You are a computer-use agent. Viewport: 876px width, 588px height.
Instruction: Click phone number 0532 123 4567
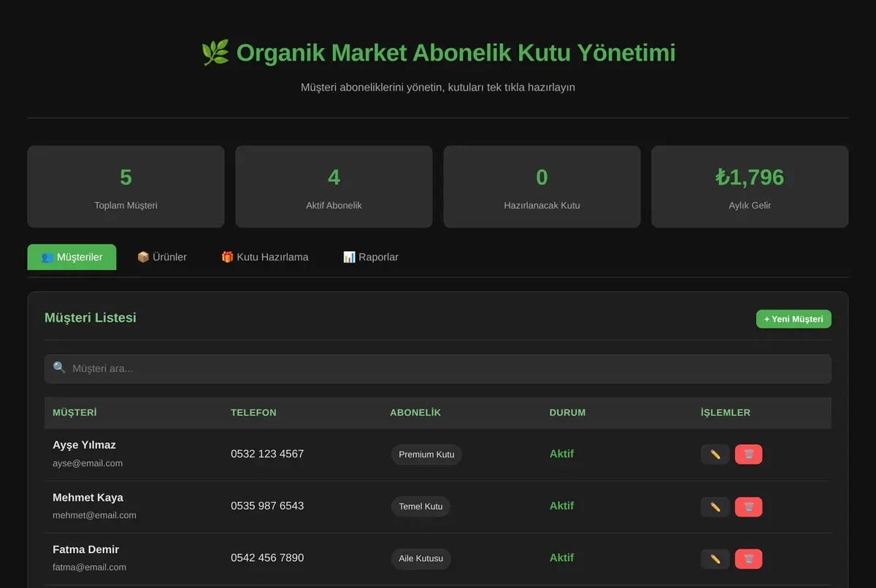(x=267, y=454)
